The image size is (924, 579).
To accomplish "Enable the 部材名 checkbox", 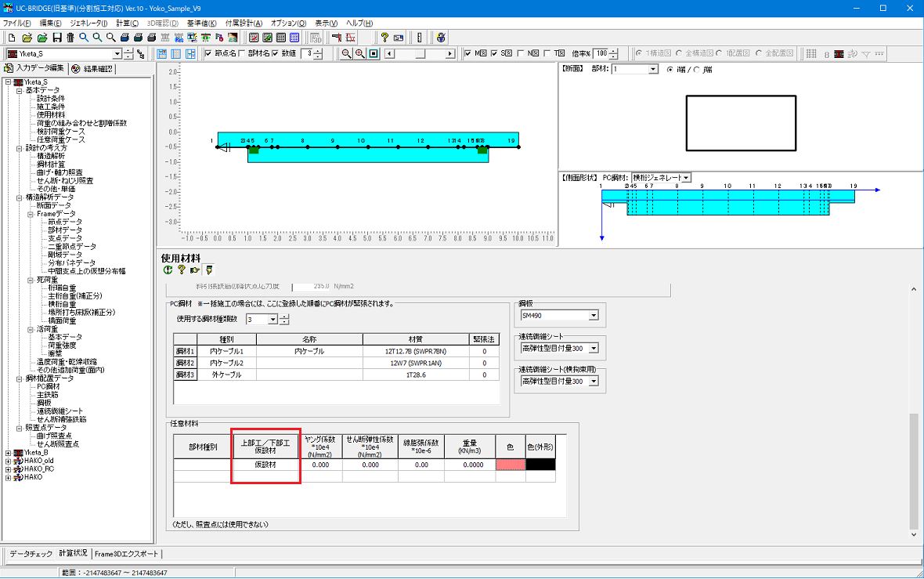I will coord(242,54).
